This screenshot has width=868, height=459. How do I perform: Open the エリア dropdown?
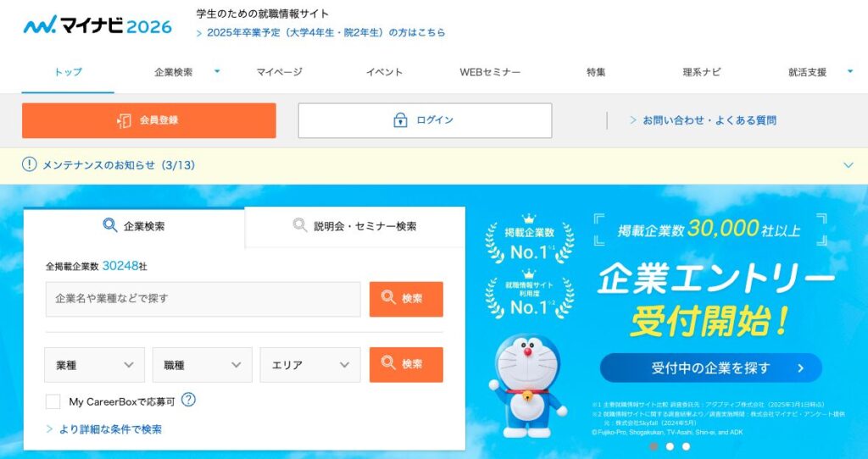coord(310,365)
